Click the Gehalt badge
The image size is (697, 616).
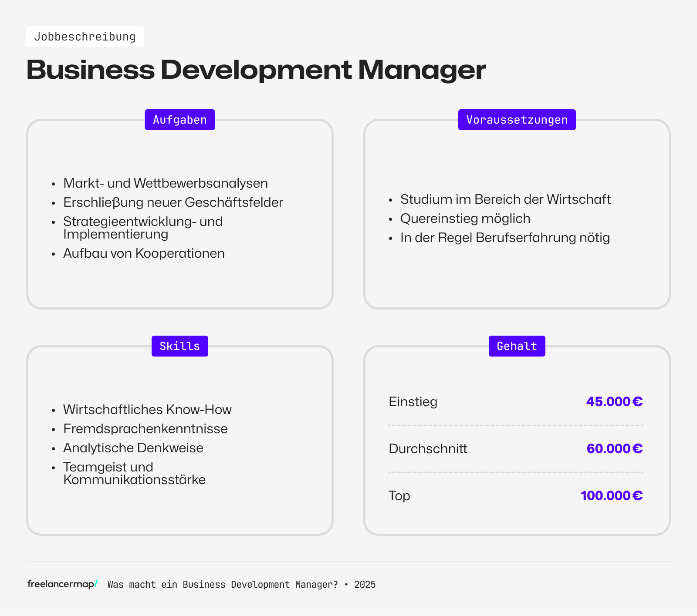[517, 346]
